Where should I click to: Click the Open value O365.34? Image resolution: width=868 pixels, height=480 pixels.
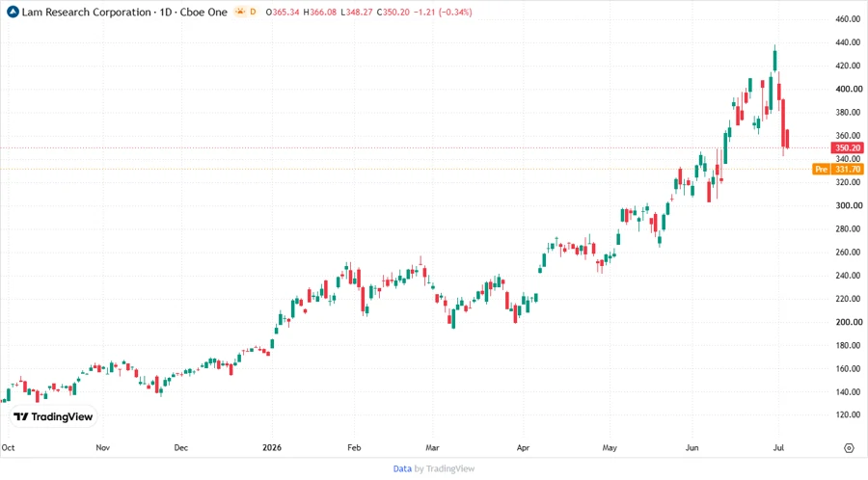(283, 13)
